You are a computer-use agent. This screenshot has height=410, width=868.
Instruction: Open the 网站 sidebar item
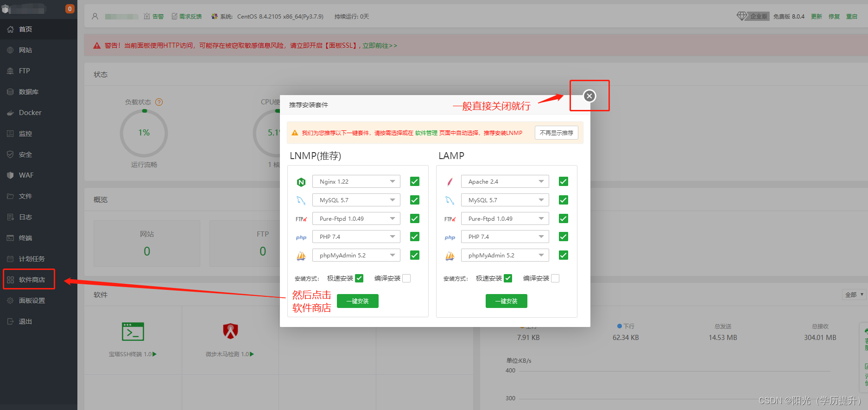(38, 50)
